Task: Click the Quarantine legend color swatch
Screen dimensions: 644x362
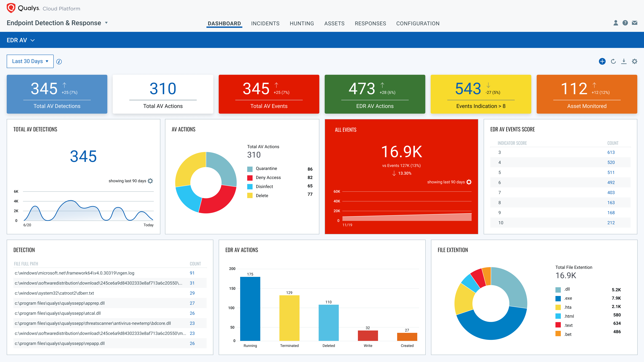Action: coord(250,169)
